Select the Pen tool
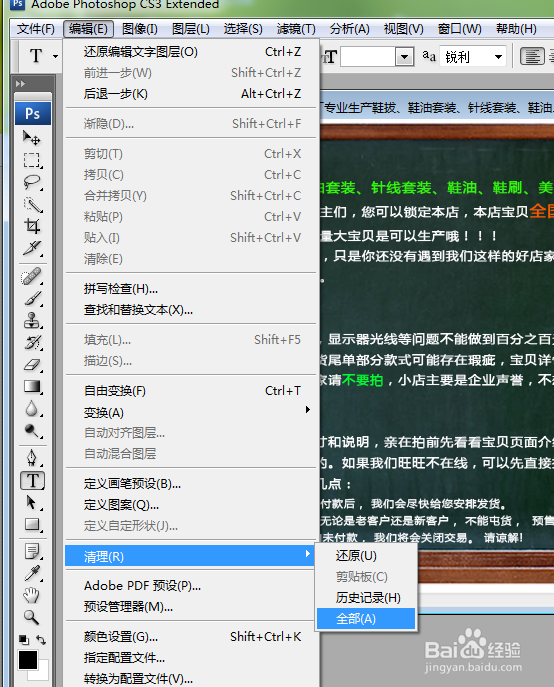 tap(32, 458)
